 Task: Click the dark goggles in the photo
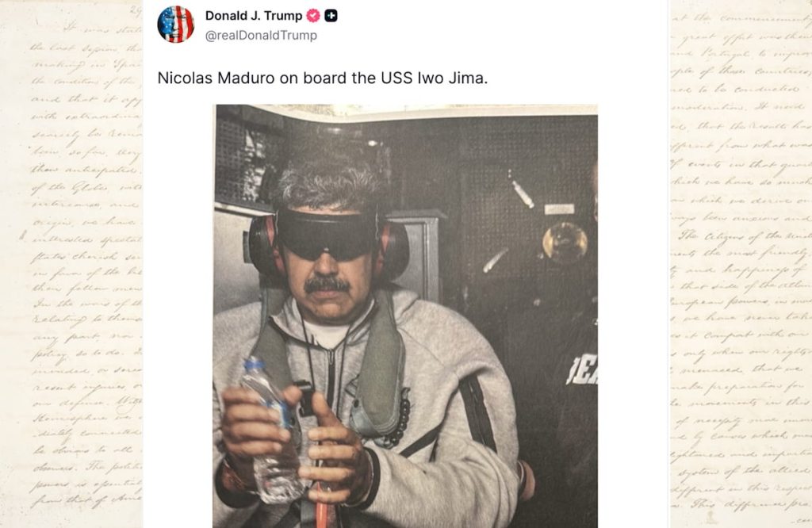point(327,234)
